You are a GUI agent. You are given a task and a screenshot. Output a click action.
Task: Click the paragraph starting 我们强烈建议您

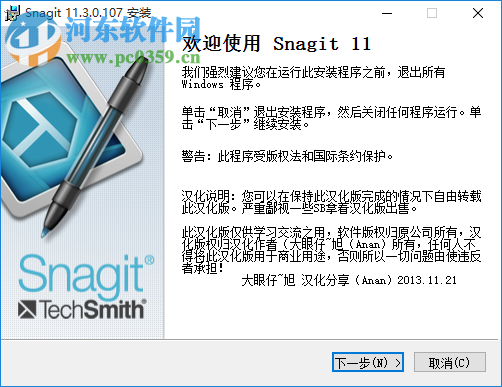point(313,78)
